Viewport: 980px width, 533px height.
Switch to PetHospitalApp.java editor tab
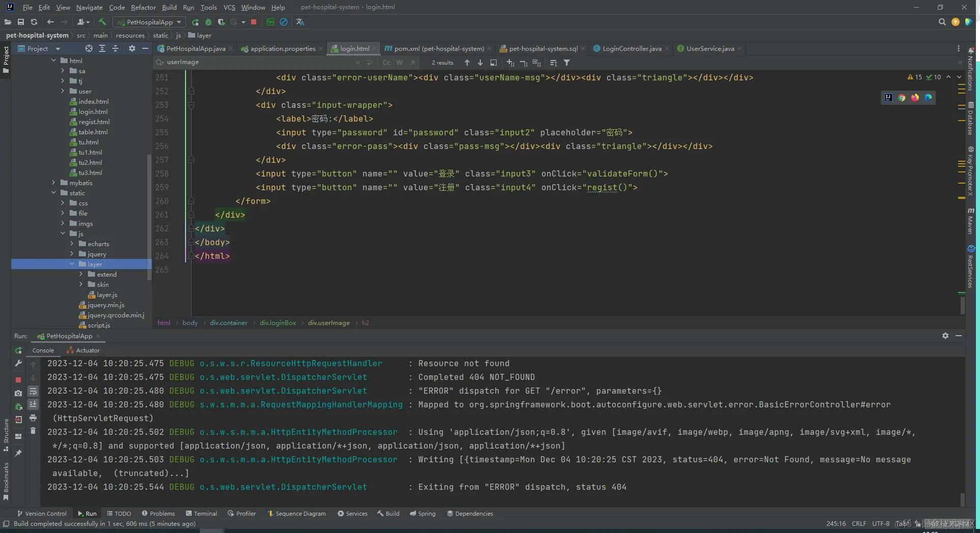(195, 48)
